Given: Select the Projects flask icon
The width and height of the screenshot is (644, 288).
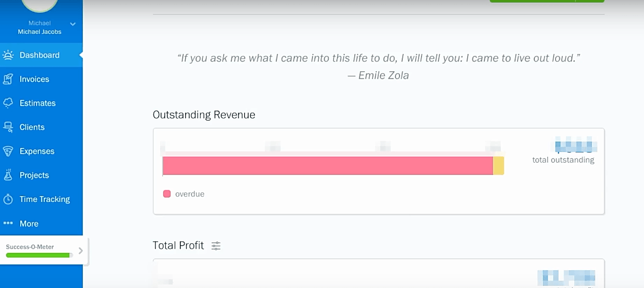Looking at the screenshot, I should [8, 175].
